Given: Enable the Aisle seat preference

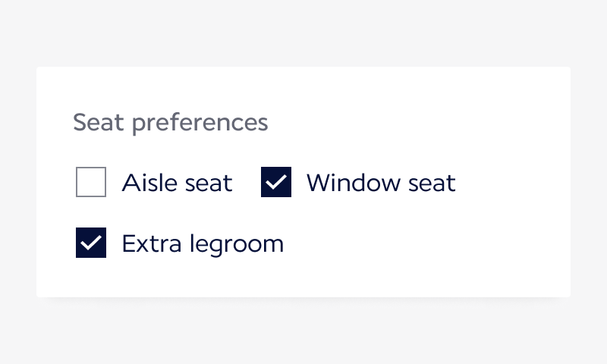Looking at the screenshot, I should [91, 183].
